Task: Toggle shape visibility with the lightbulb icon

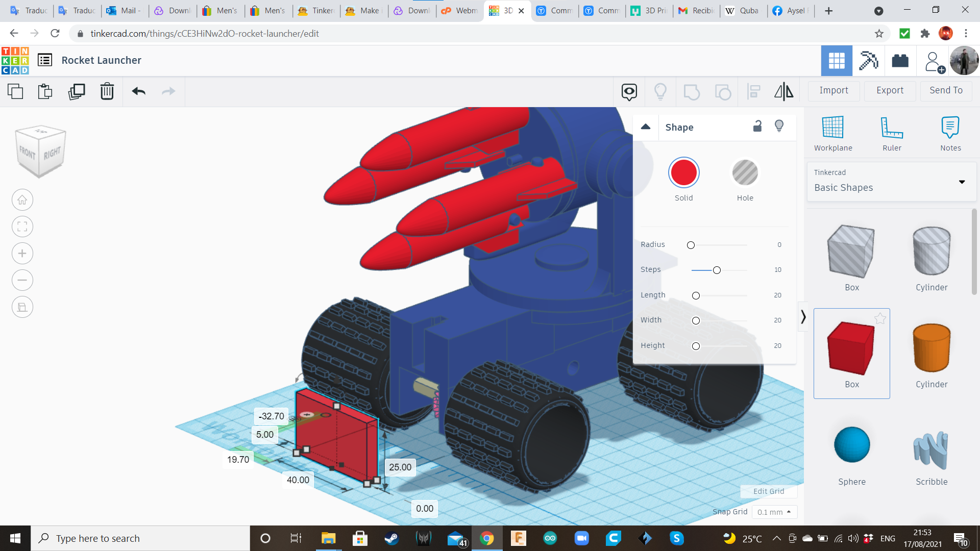Action: pyautogui.click(x=779, y=127)
